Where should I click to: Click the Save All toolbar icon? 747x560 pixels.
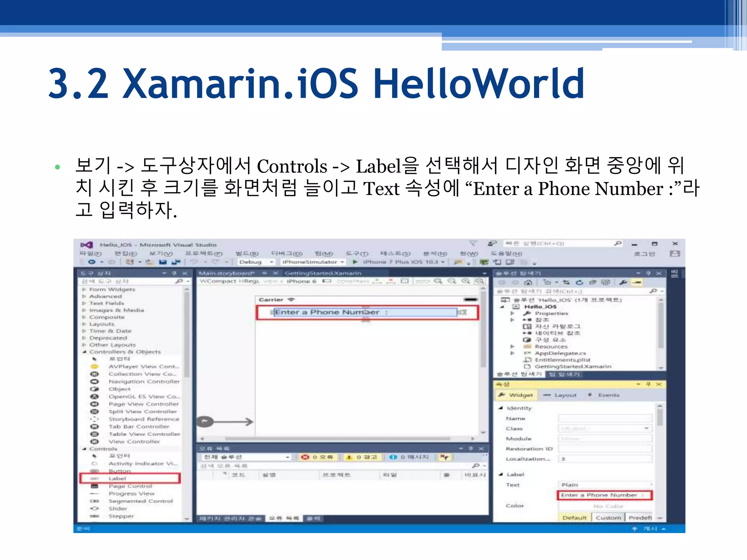(x=176, y=262)
